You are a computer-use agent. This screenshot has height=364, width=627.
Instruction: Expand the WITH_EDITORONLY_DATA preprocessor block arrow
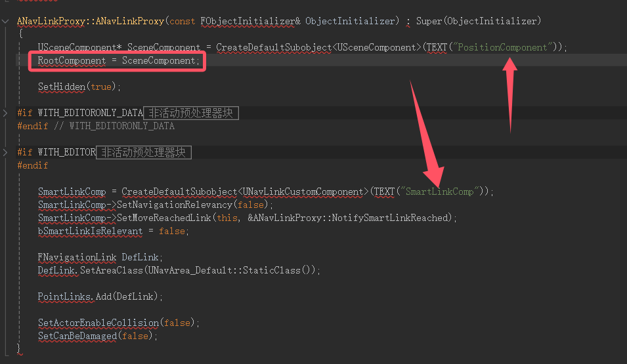[6, 113]
